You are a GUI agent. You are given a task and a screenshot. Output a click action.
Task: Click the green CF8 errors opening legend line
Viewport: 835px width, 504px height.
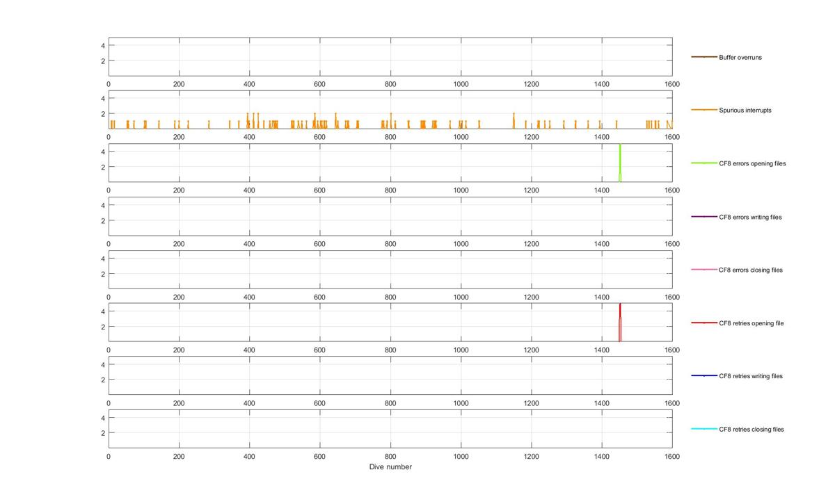coord(703,163)
